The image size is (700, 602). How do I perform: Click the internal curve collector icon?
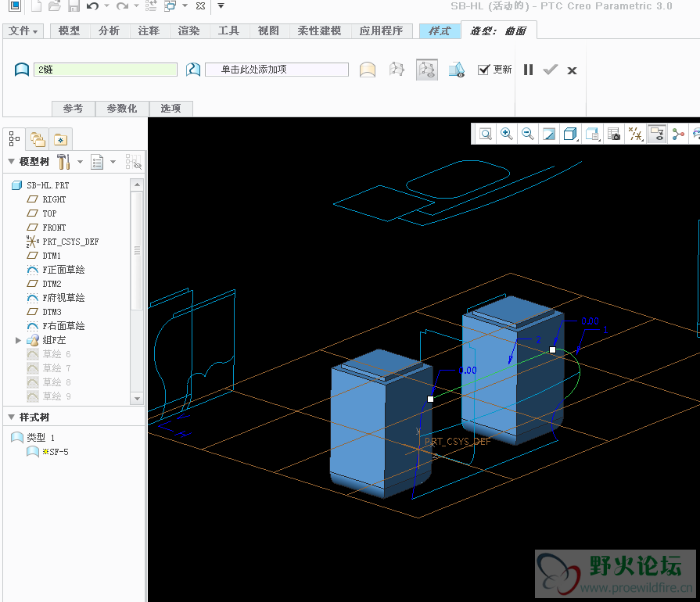point(193,70)
